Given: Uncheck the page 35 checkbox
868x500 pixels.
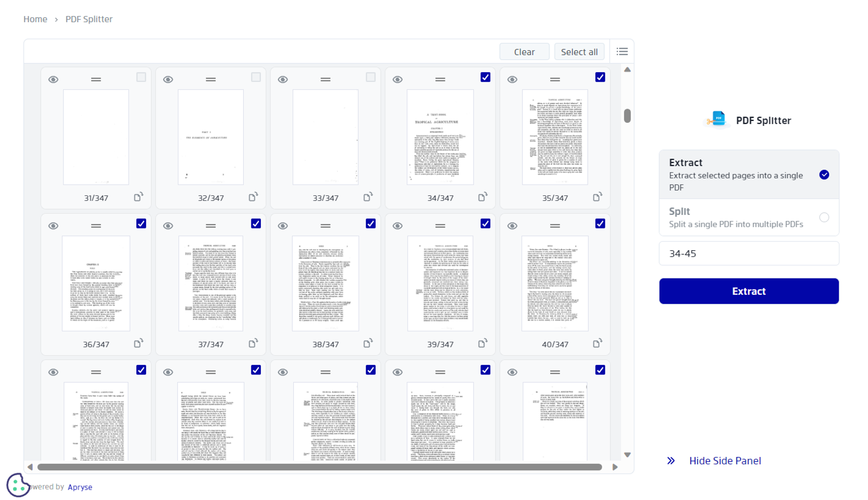Looking at the screenshot, I should [x=600, y=77].
